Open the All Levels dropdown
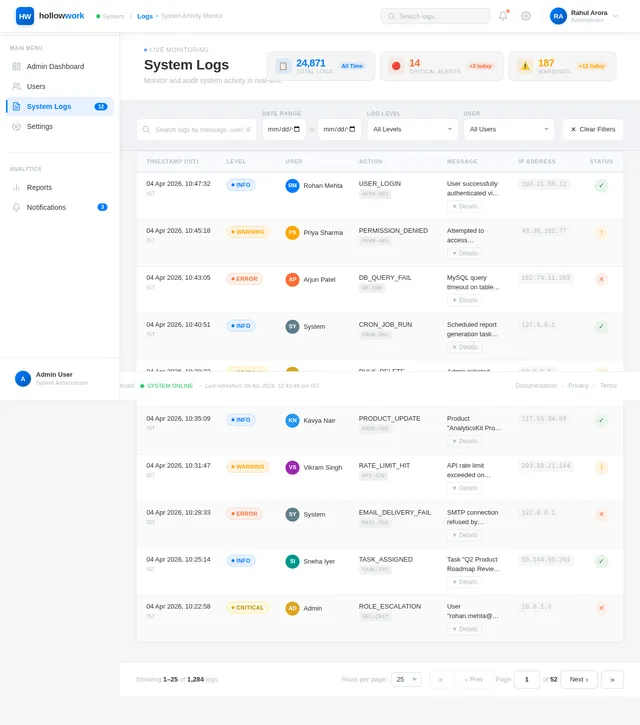 coord(412,129)
